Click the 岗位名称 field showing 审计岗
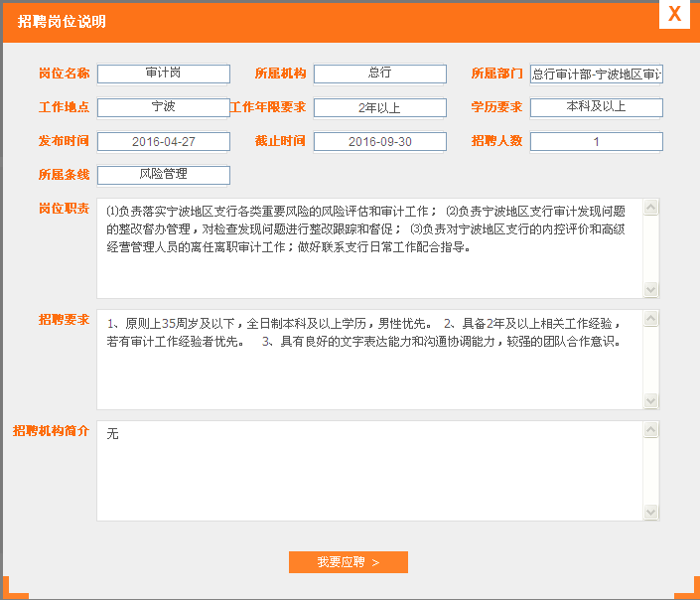 (x=164, y=74)
